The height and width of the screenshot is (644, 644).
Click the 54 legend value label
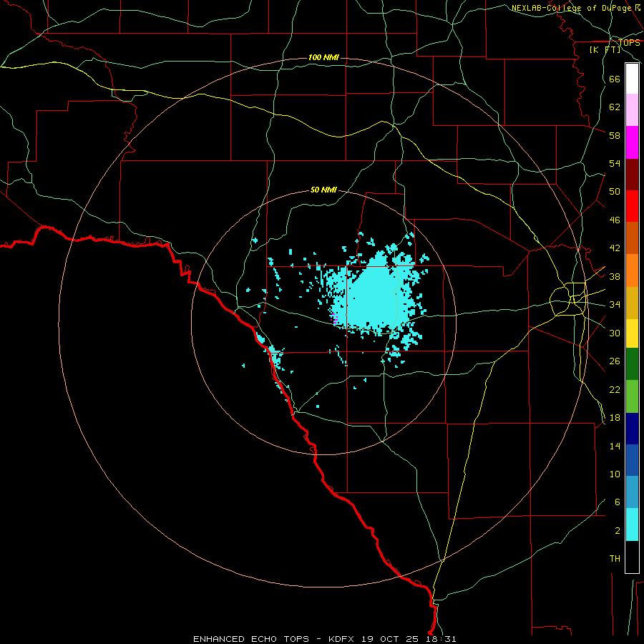(x=615, y=163)
